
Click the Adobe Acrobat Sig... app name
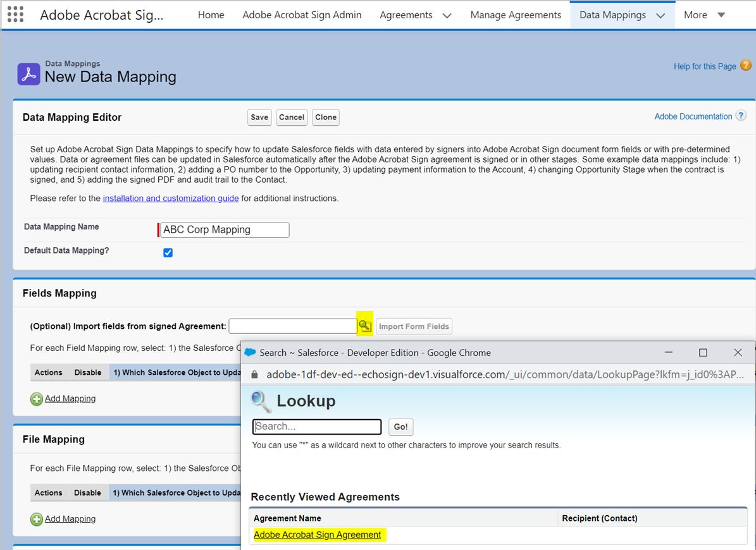pyautogui.click(x=102, y=15)
